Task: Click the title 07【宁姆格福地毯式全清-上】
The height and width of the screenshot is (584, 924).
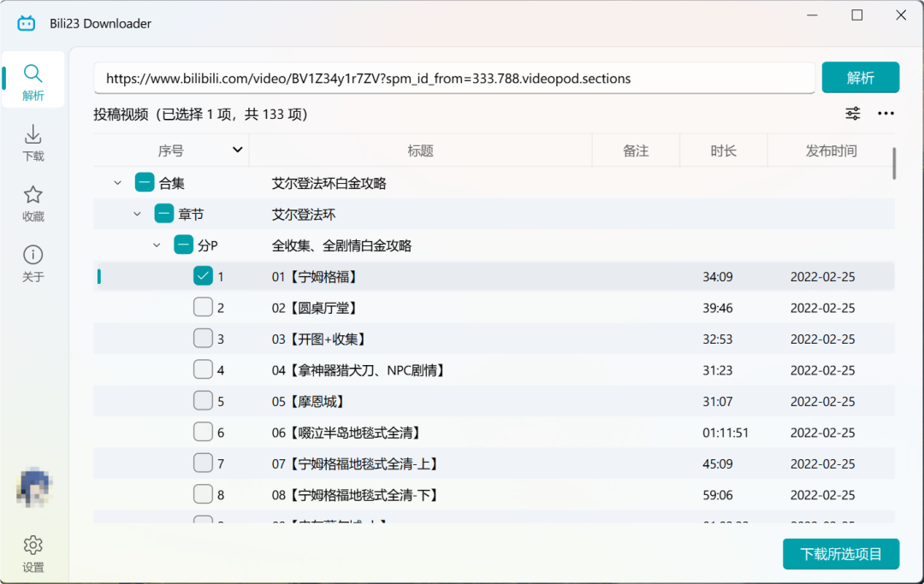Action: pos(356,464)
